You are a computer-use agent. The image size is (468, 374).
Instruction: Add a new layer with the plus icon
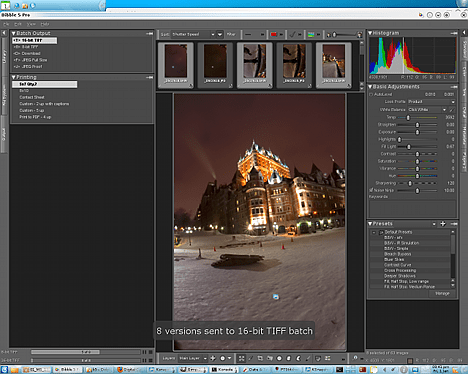pyautogui.click(x=213, y=358)
